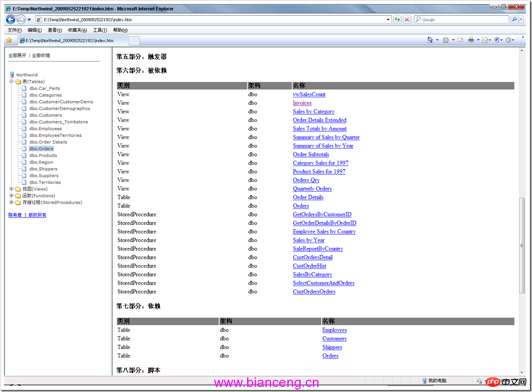Viewport: 532px width, 392px height.
Task: Open the 文件(F) menu
Action: 15,30
